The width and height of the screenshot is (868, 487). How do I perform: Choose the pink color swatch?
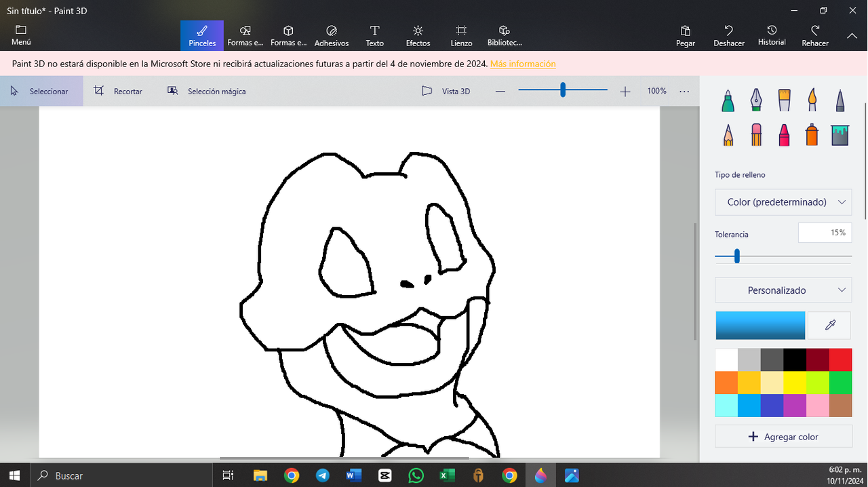[x=818, y=406]
